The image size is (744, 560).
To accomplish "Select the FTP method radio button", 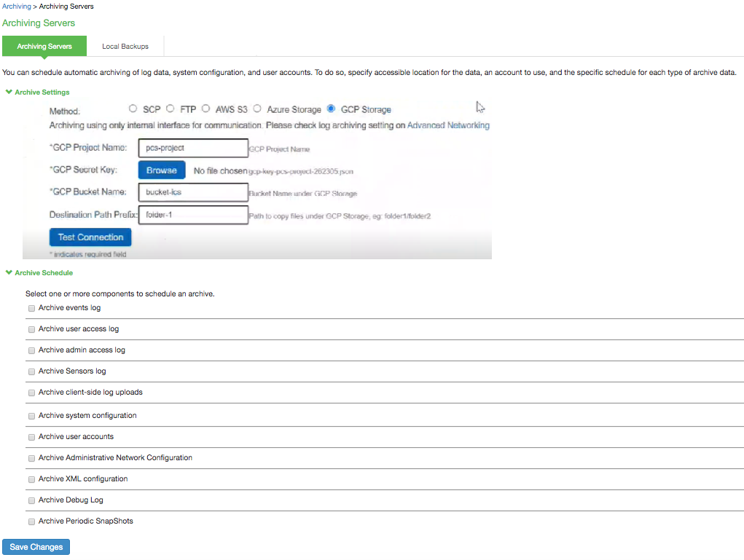I will [170, 109].
